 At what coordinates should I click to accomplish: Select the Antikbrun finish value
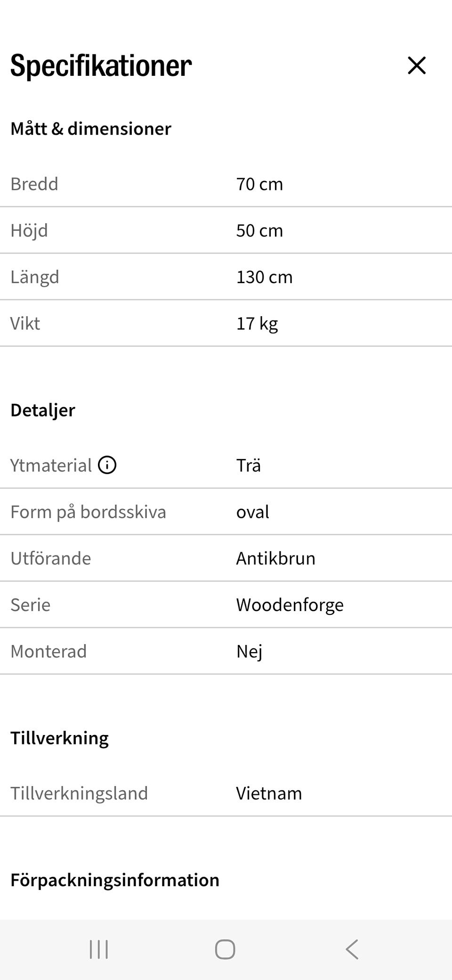275,558
